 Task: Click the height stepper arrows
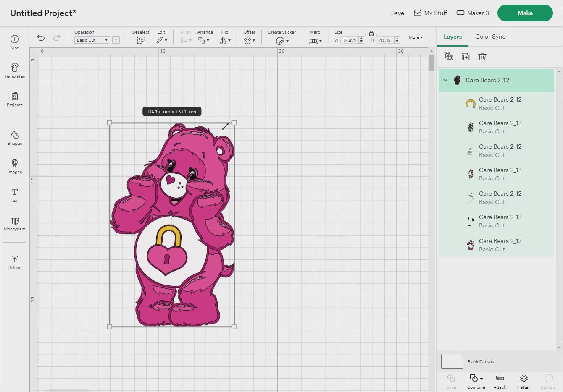pyautogui.click(x=397, y=40)
